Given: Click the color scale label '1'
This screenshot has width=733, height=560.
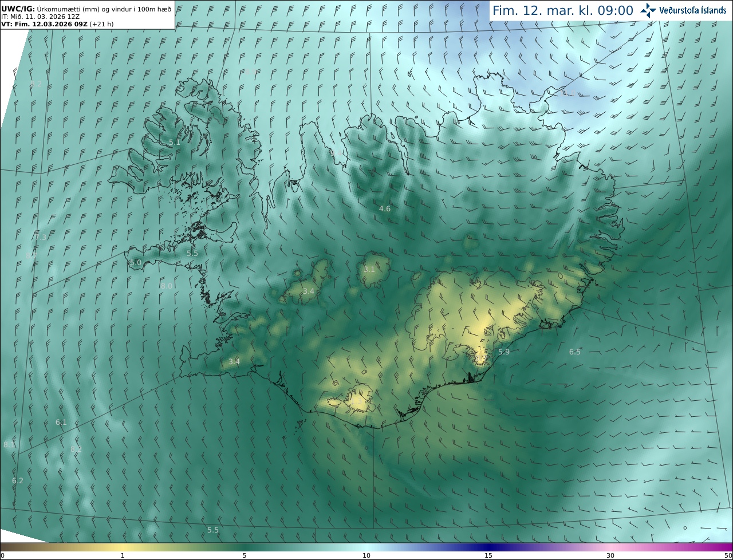Looking at the screenshot, I should tap(123, 555).
